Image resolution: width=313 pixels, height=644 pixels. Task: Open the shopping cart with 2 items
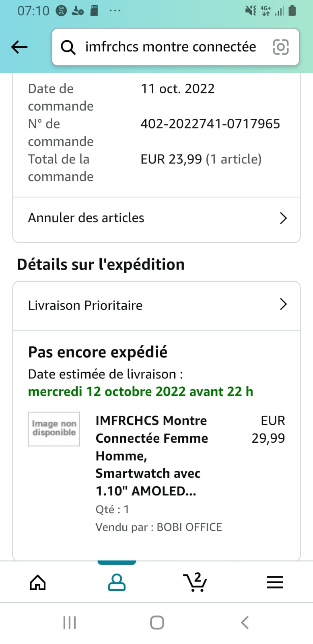(x=195, y=582)
